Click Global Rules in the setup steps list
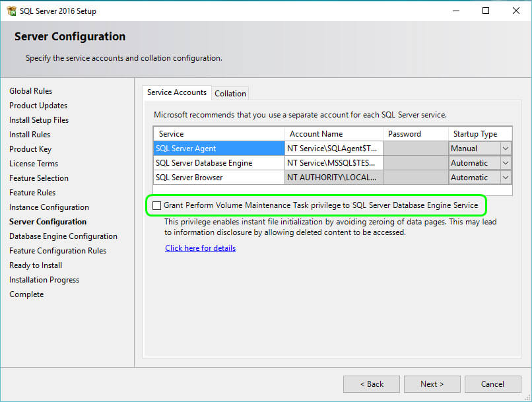 (x=30, y=91)
